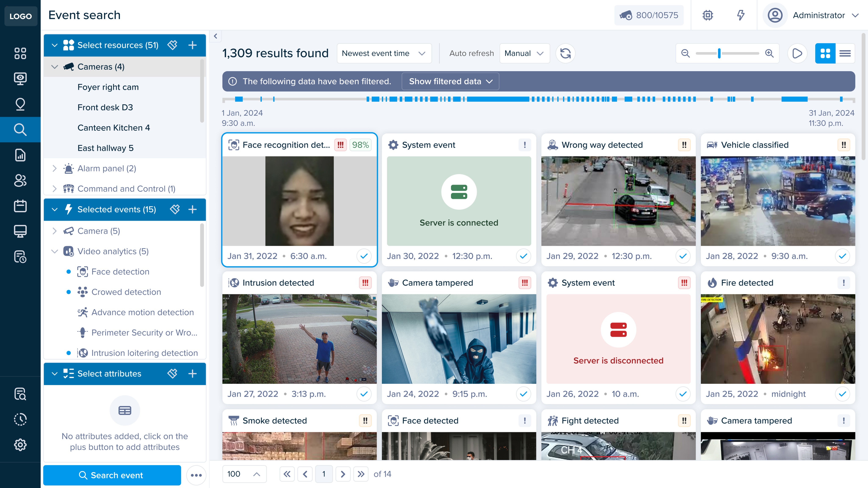
Task: Adjust the thumbnail zoom slider
Action: tap(719, 53)
